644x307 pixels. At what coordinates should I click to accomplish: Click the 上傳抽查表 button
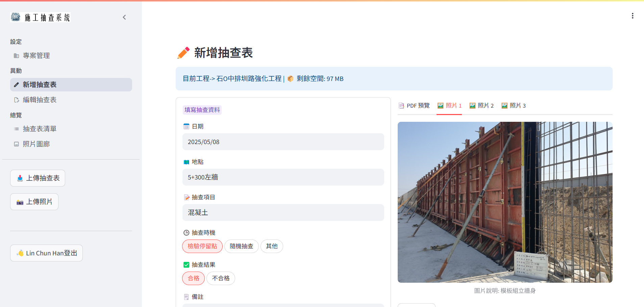tap(38, 178)
